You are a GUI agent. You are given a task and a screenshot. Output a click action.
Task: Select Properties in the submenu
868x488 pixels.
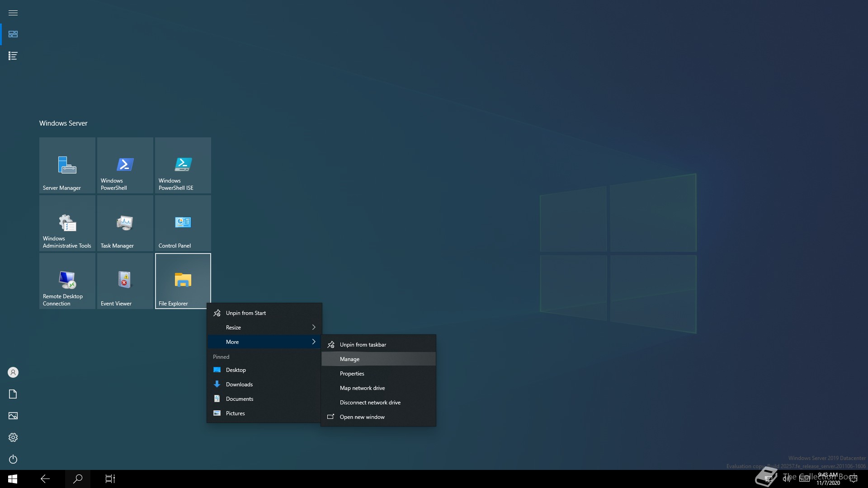(378, 374)
